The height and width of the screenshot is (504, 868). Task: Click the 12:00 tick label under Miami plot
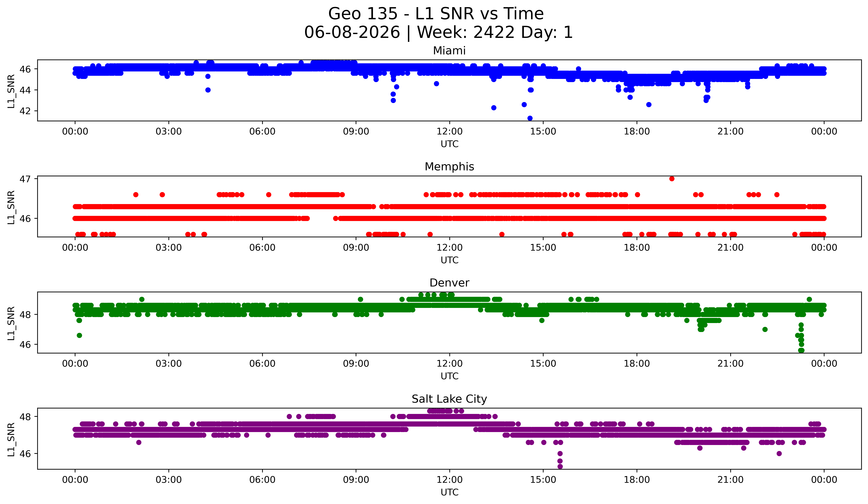click(x=449, y=132)
